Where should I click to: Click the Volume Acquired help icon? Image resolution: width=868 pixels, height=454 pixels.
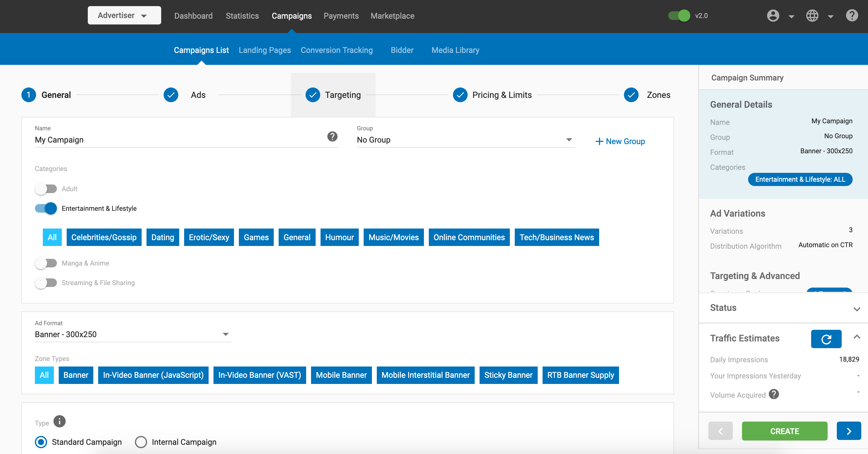(774, 394)
